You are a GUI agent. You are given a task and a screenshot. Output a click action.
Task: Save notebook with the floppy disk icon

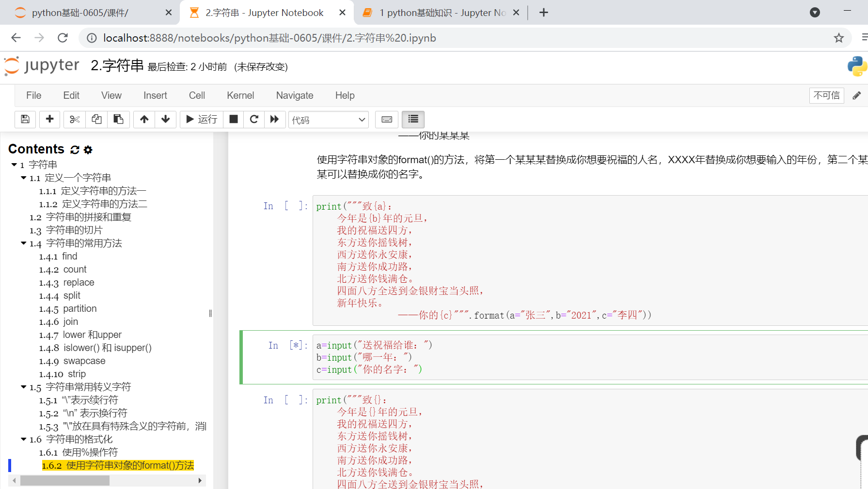click(25, 119)
